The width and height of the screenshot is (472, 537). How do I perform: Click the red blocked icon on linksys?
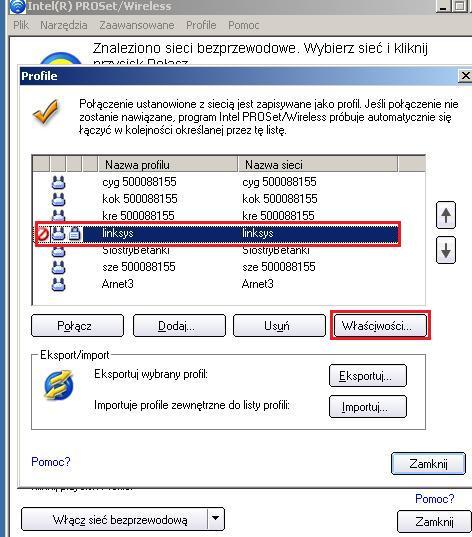click(x=43, y=234)
